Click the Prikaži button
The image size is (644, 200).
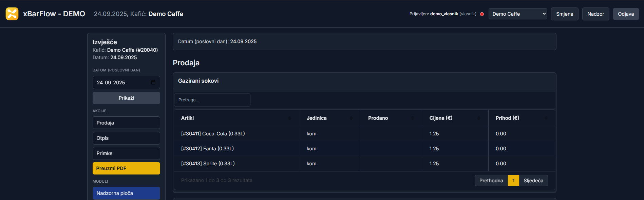(x=126, y=98)
